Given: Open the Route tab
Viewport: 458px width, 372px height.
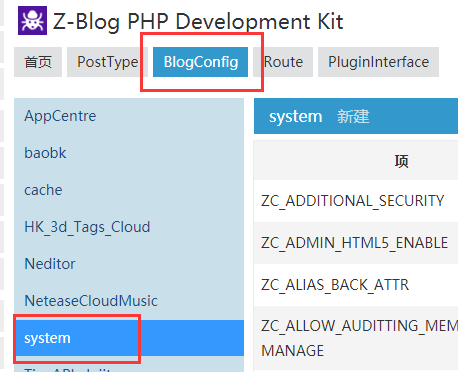Looking at the screenshot, I should coord(283,62).
